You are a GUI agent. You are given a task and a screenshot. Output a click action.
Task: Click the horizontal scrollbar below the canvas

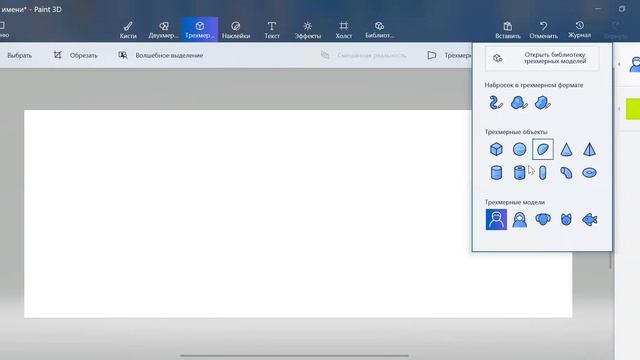click(x=294, y=356)
